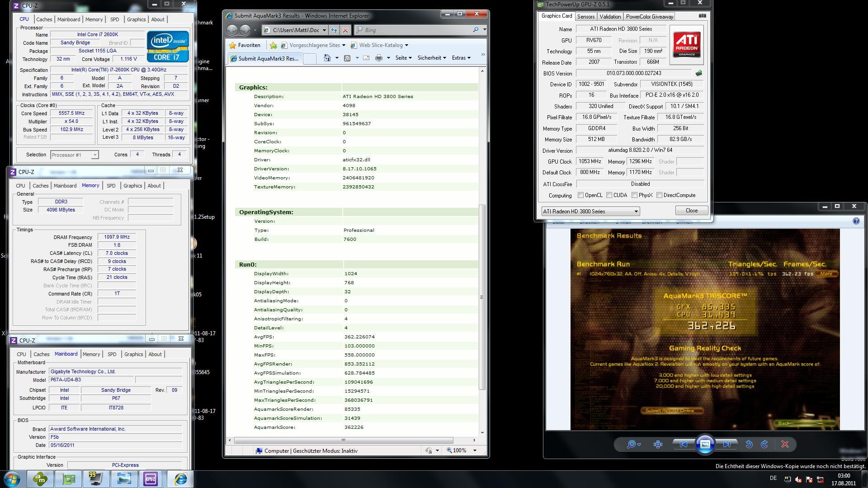This screenshot has width=868, height=488.
Task: Click GPU-Z camera screenshot icon
Action: coord(702,16)
